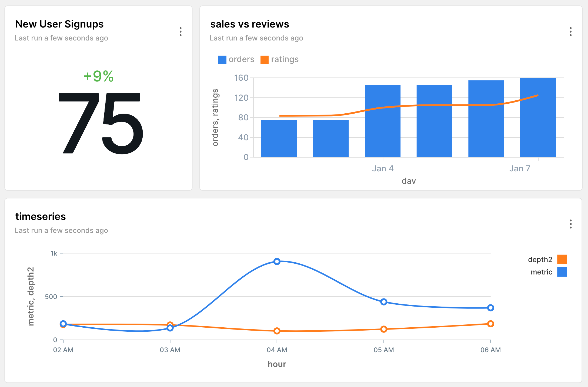Click the metric peak point at 04 AM
The width and height of the screenshot is (588, 387).
pyautogui.click(x=277, y=261)
